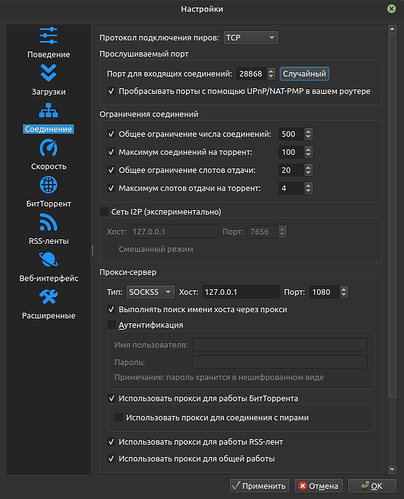This screenshot has height=499, width=404.
Task: Open the Загрузки double-chevron icon section
Action: pos(48,73)
